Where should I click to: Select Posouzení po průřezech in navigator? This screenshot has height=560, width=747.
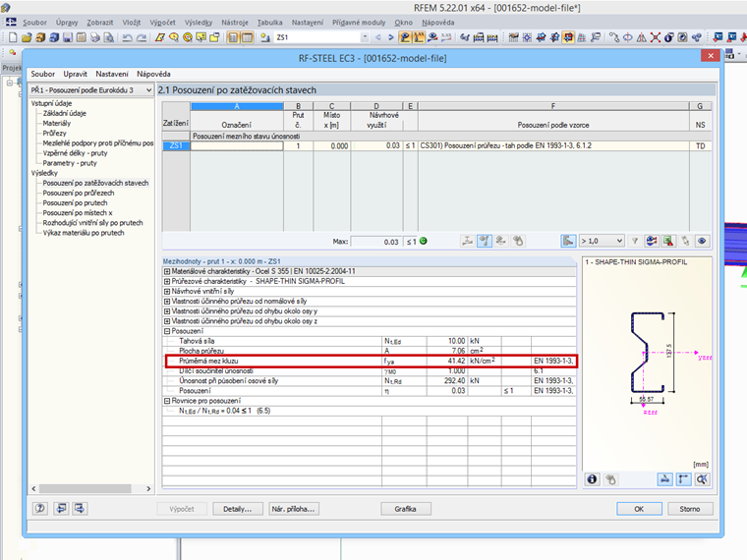79,193
